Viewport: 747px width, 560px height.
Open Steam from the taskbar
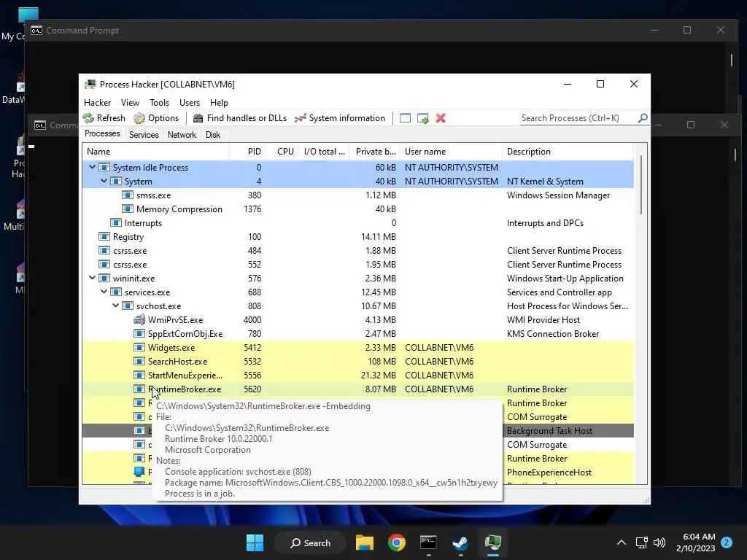tap(460, 542)
